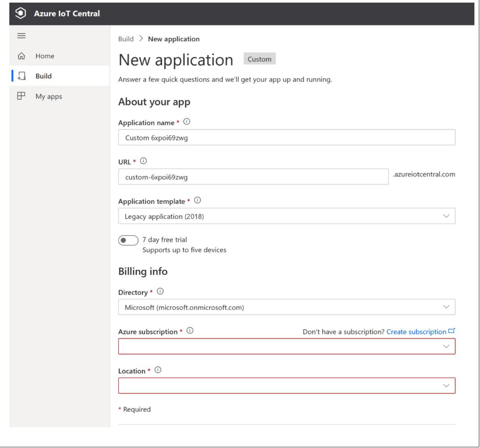
Task: Click external link icon after Create subscription
Action: [452, 331]
